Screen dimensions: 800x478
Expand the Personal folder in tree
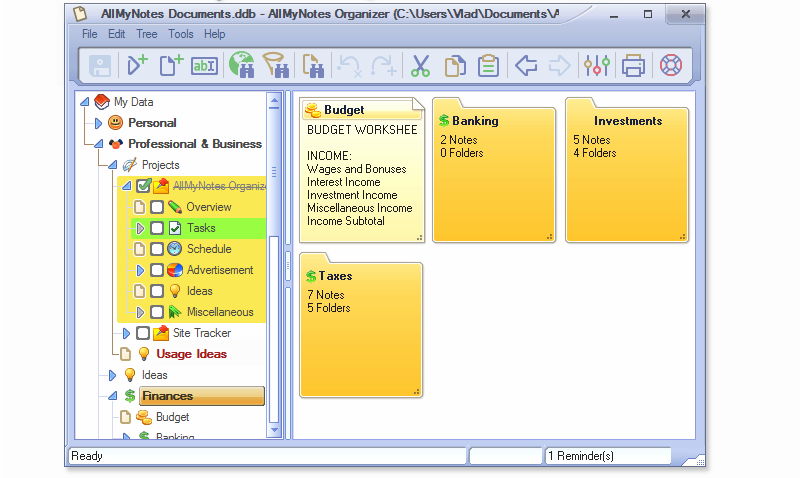click(x=98, y=123)
